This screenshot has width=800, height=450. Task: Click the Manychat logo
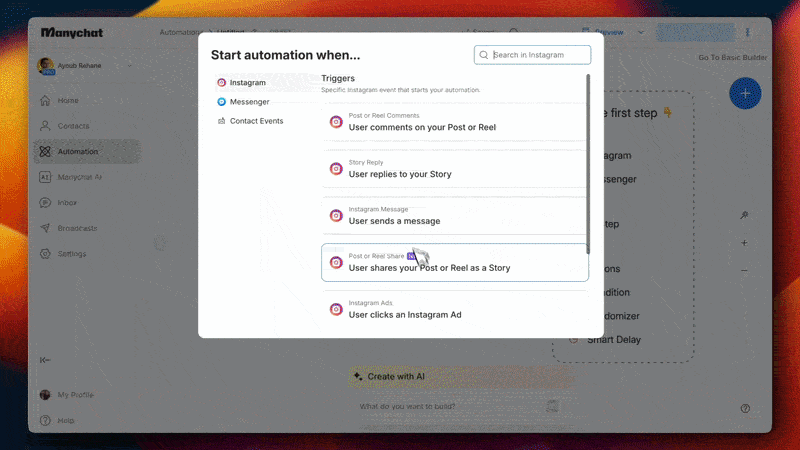point(72,33)
